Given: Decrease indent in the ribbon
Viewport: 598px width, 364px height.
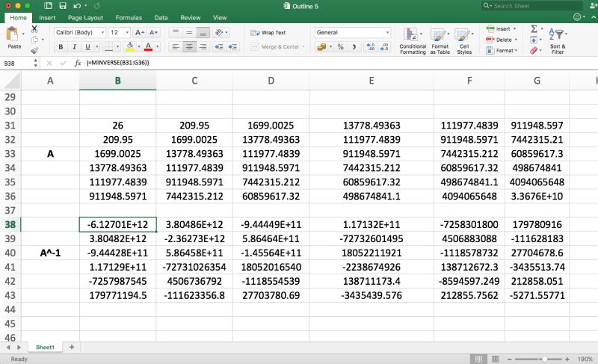Looking at the screenshot, I should tap(219, 47).
